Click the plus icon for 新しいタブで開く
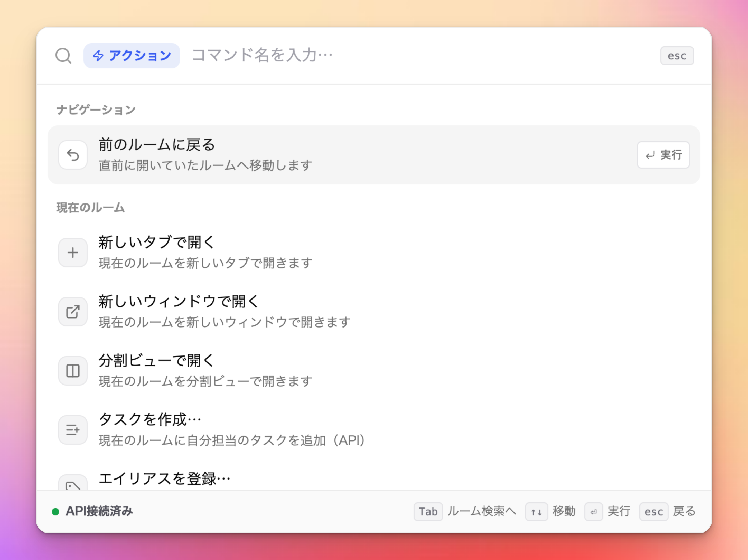The width and height of the screenshot is (748, 560). 73,253
